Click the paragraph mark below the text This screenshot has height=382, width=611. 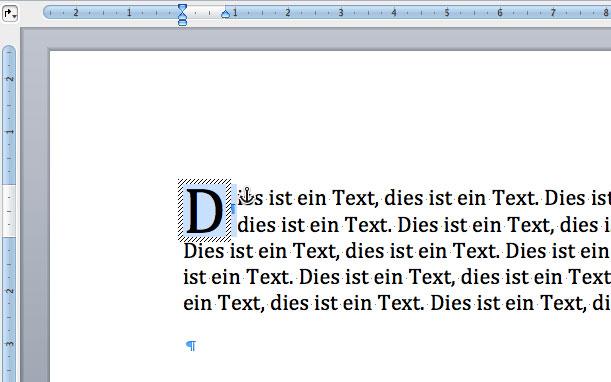pos(191,345)
